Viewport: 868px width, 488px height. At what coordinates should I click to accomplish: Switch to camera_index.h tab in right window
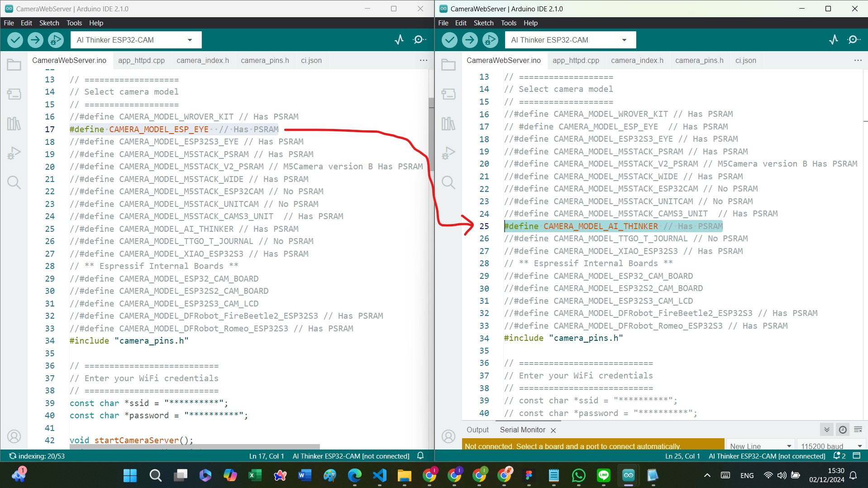click(637, 60)
